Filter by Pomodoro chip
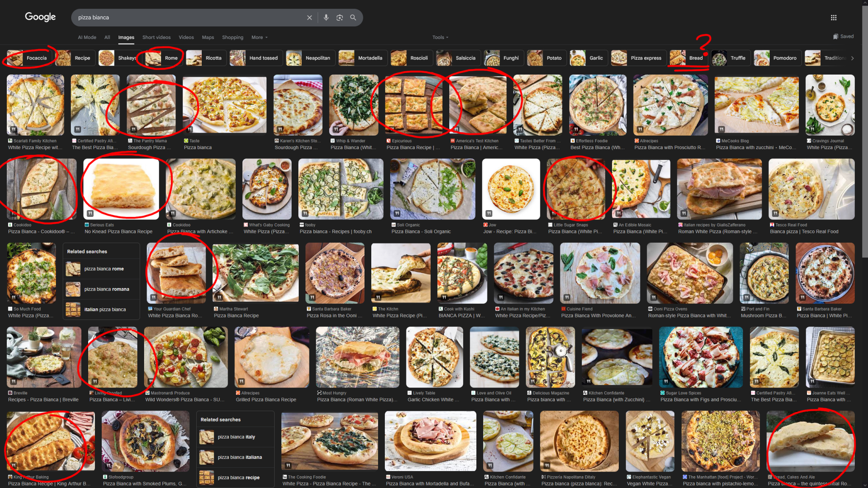Image resolution: width=868 pixels, height=488 pixels. (777, 58)
